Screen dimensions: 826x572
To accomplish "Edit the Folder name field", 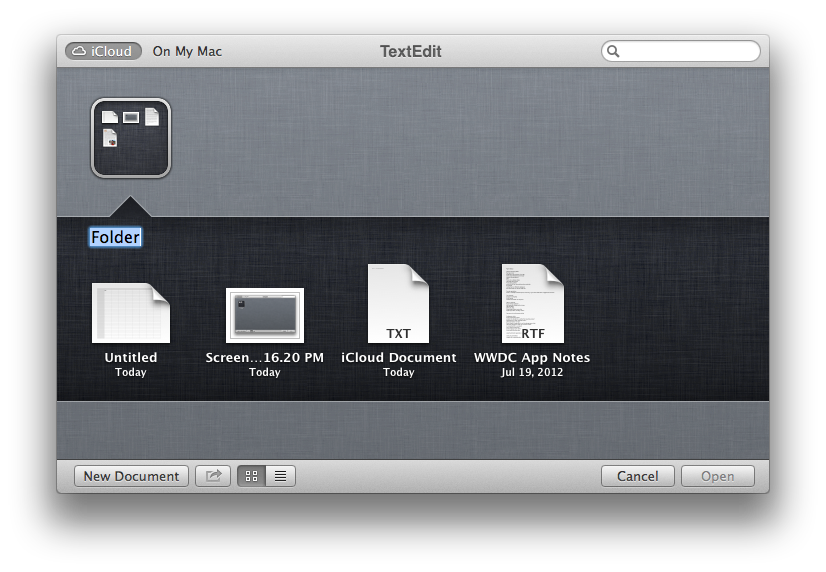I will tap(115, 237).
